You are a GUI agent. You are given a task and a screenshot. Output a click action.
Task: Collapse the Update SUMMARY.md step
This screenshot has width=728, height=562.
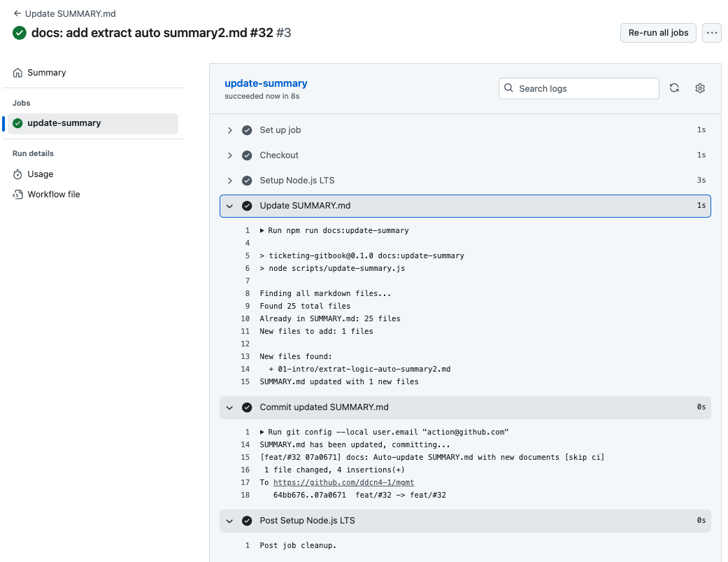(229, 206)
